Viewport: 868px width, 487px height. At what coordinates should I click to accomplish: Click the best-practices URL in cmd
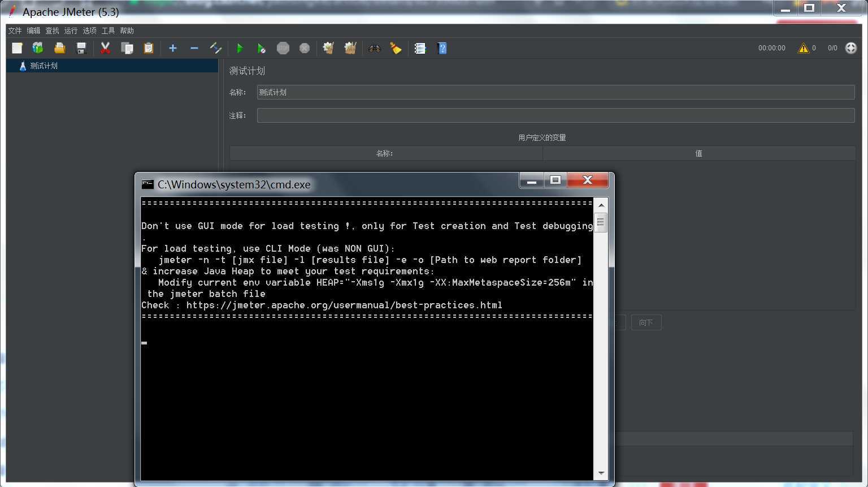point(344,305)
